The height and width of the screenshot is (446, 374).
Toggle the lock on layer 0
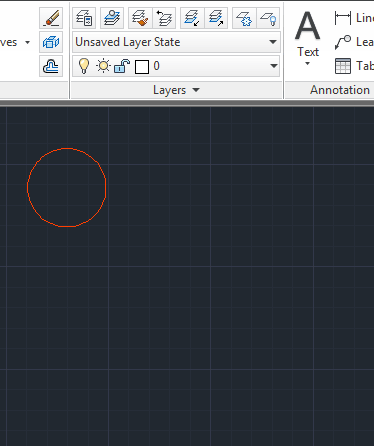coord(122,66)
